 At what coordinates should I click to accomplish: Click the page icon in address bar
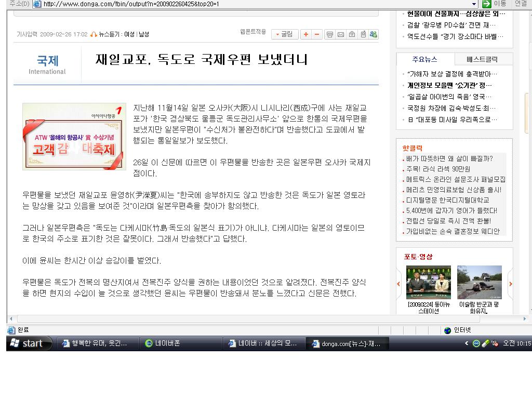pyautogui.click(x=37, y=4)
